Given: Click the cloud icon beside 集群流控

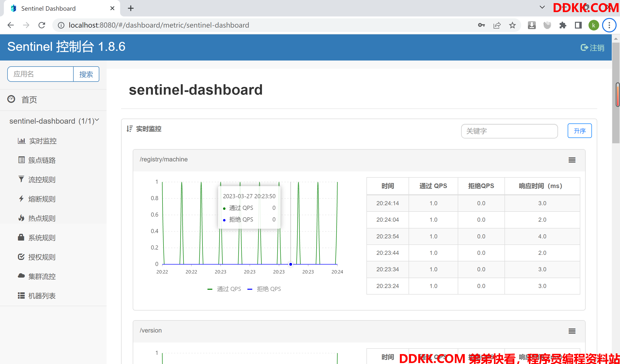Looking at the screenshot, I should pyautogui.click(x=21, y=276).
